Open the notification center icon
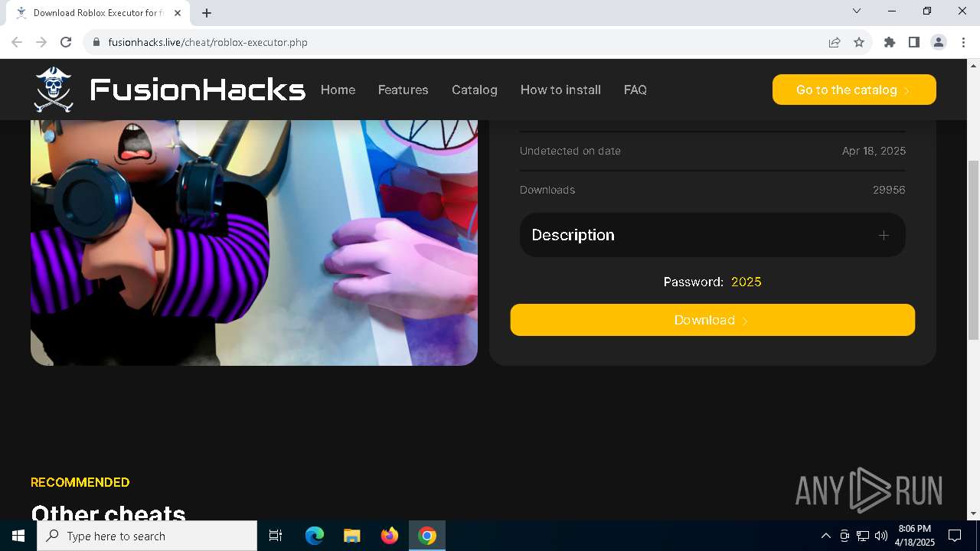Viewport: 980px width, 551px height. (x=955, y=536)
